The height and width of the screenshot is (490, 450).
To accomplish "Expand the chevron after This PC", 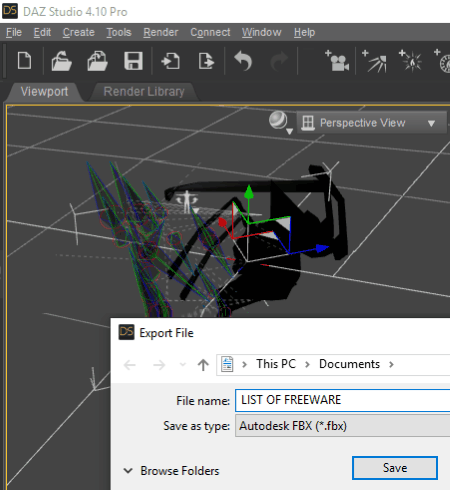I will point(307,365).
